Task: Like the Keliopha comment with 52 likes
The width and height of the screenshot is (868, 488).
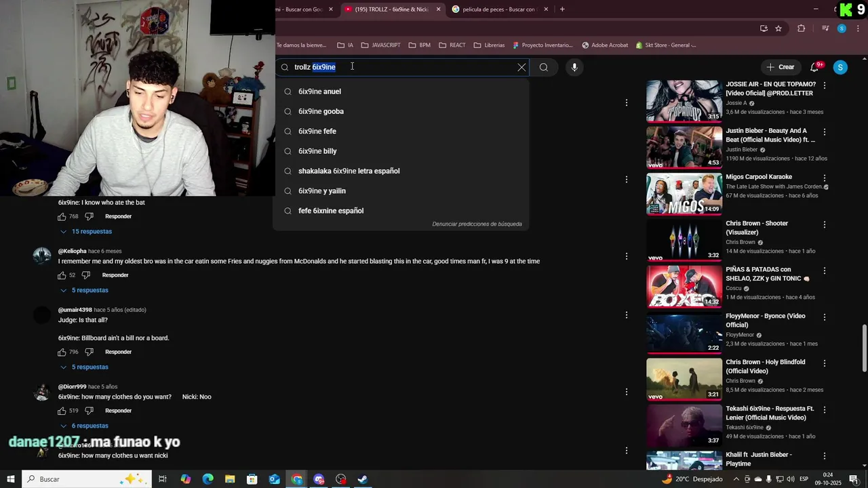Action: [x=62, y=275]
